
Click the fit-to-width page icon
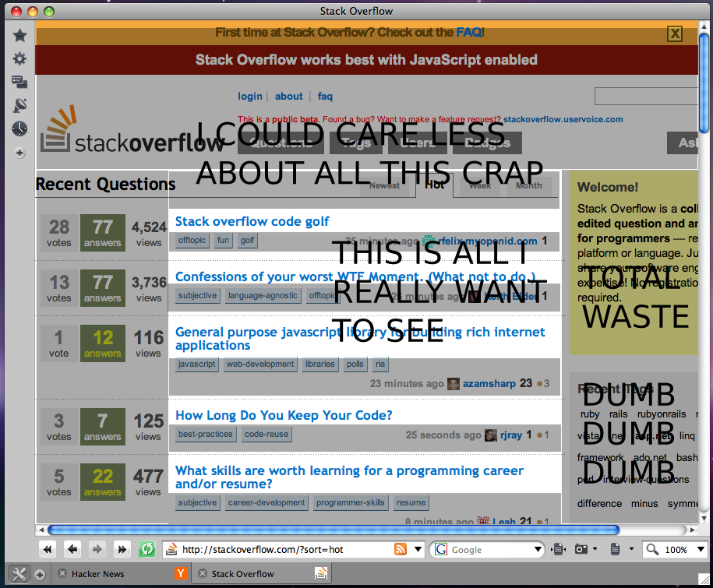[558, 549]
